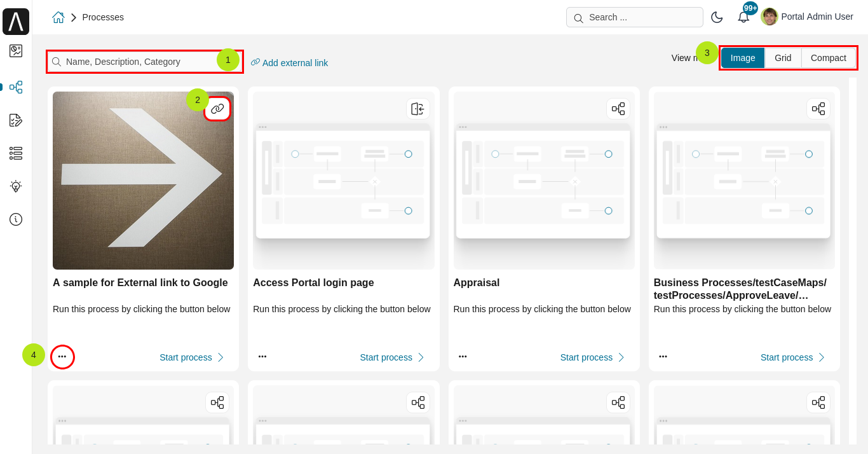Open notifications bell icon
This screenshot has width=868, height=454.
[x=743, y=17]
